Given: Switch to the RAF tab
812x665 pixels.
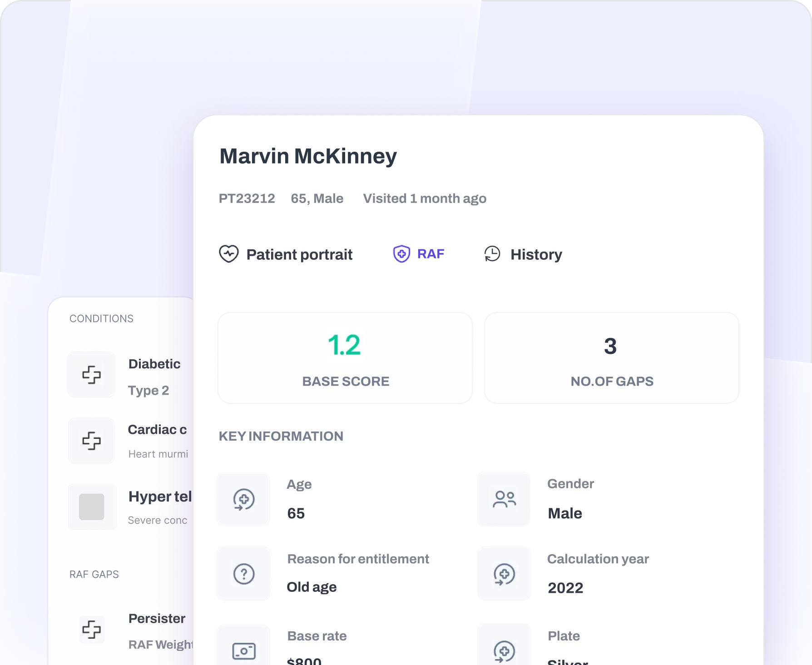Looking at the screenshot, I should [430, 254].
